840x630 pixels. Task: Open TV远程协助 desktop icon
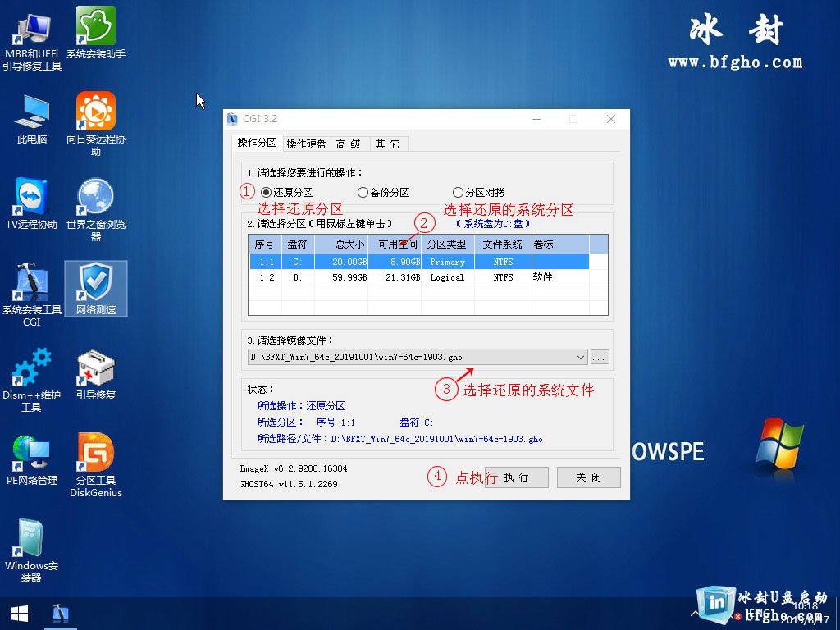click(x=32, y=203)
